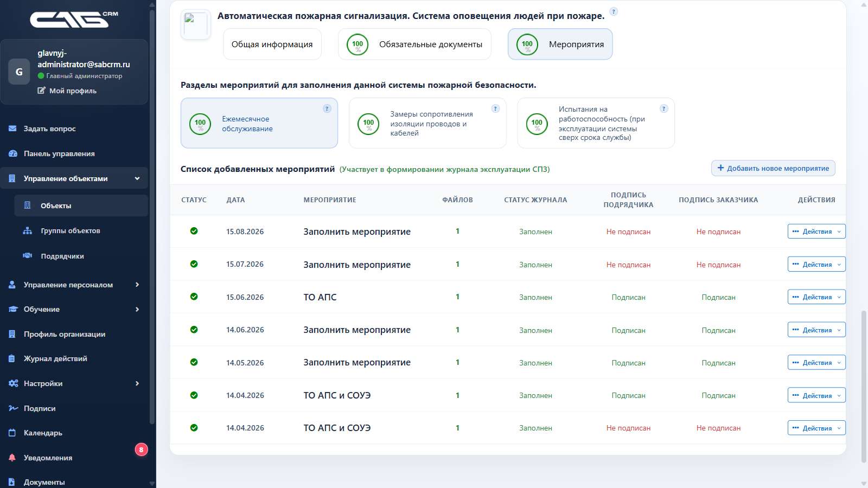Open Действия dropdown for 14.05.2026 row
Image resolution: width=868 pixels, height=488 pixels.
click(816, 362)
